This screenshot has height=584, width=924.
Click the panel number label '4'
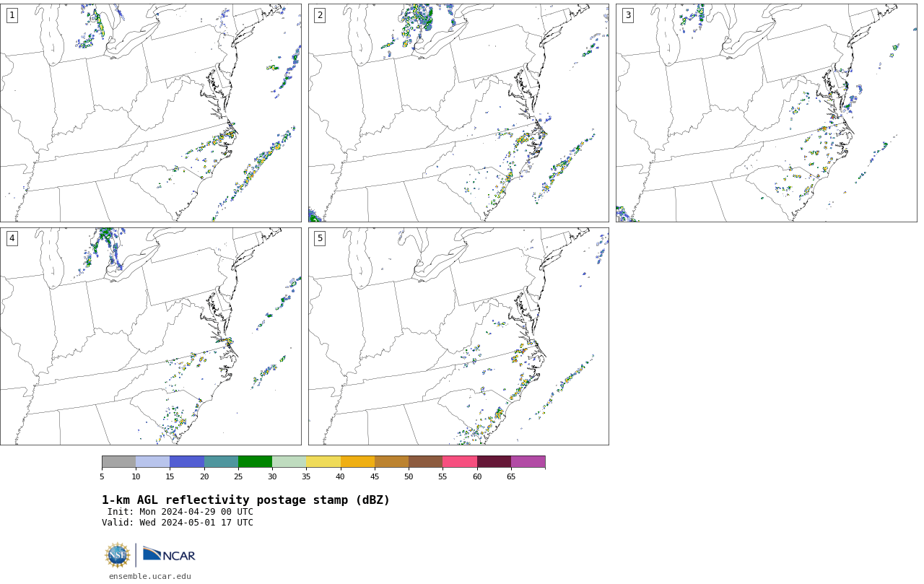[x=12, y=238]
